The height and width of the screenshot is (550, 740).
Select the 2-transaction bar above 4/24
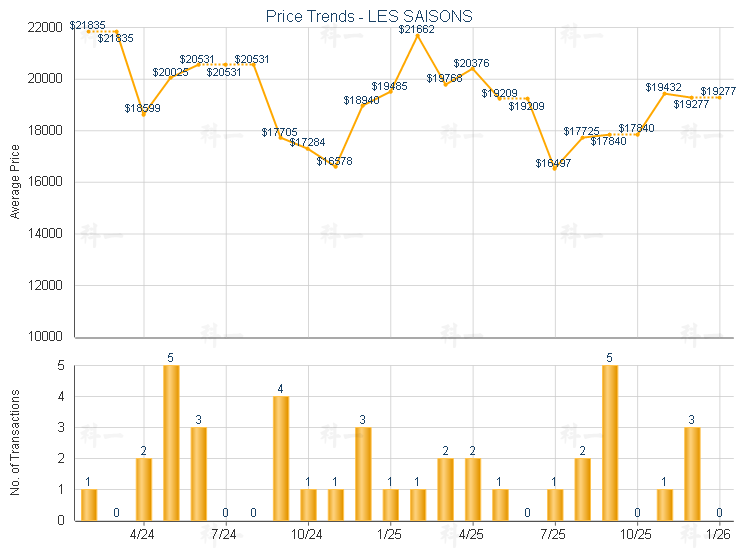(144, 489)
